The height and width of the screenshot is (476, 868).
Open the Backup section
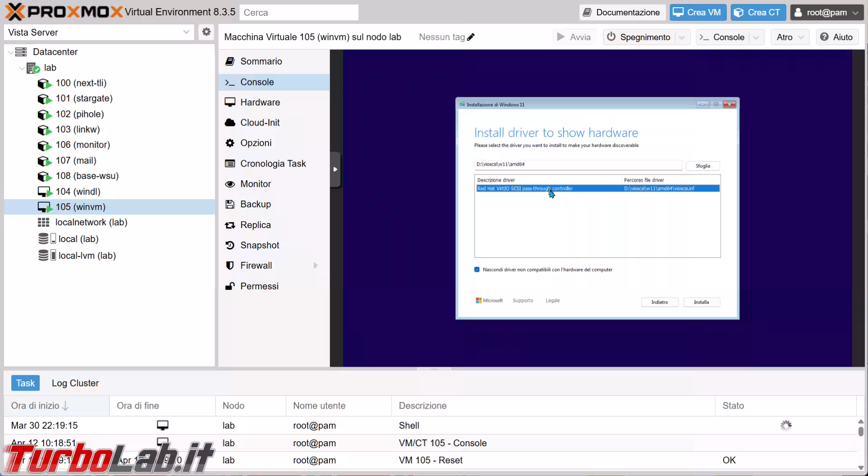[x=255, y=204]
